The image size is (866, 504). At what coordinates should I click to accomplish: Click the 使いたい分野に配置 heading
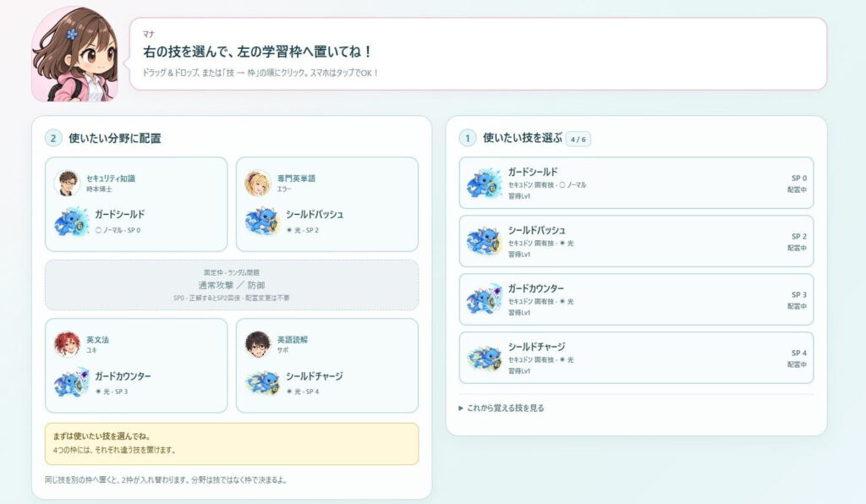point(115,138)
